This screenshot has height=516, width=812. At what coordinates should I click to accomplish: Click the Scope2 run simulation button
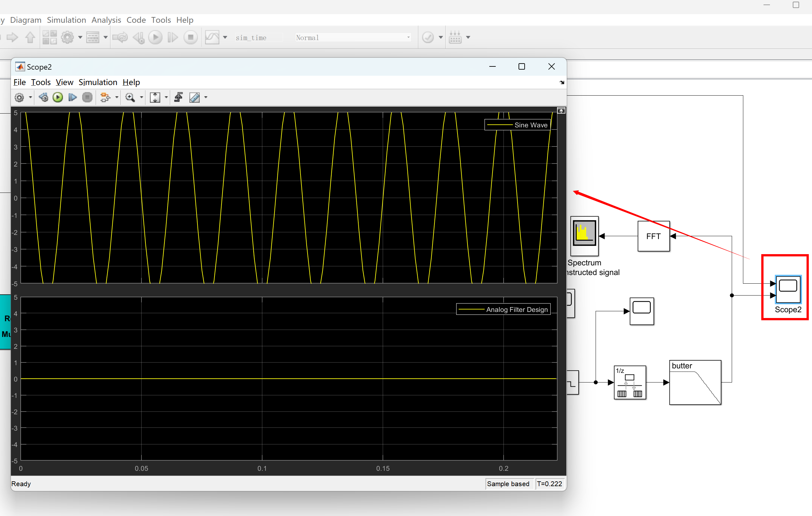[x=57, y=97]
